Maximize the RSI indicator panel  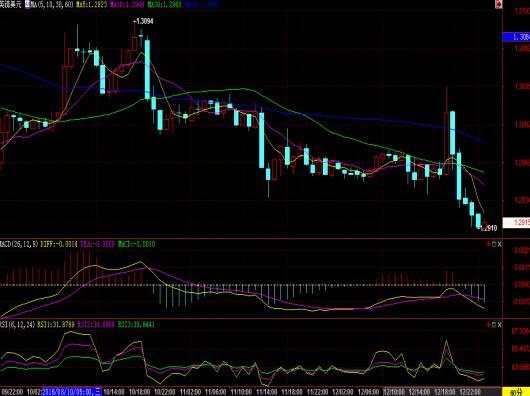[494, 324]
